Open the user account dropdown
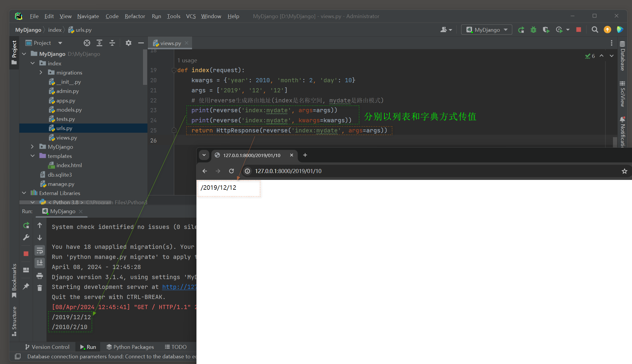The width and height of the screenshot is (632, 364). point(446,30)
